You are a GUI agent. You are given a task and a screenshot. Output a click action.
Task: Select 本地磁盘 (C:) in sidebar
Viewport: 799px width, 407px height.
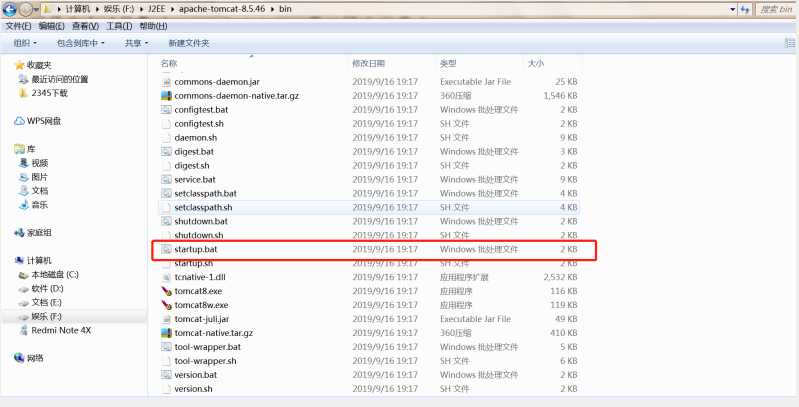pyautogui.click(x=55, y=275)
